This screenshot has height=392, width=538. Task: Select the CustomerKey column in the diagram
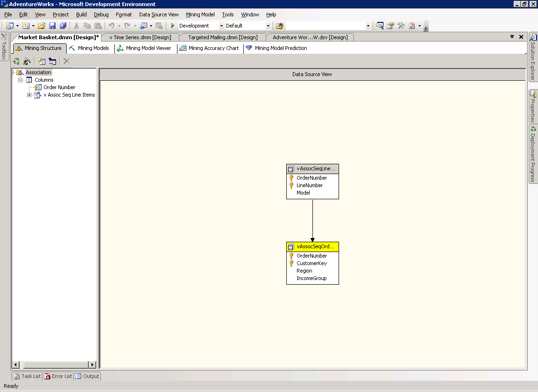(311, 263)
